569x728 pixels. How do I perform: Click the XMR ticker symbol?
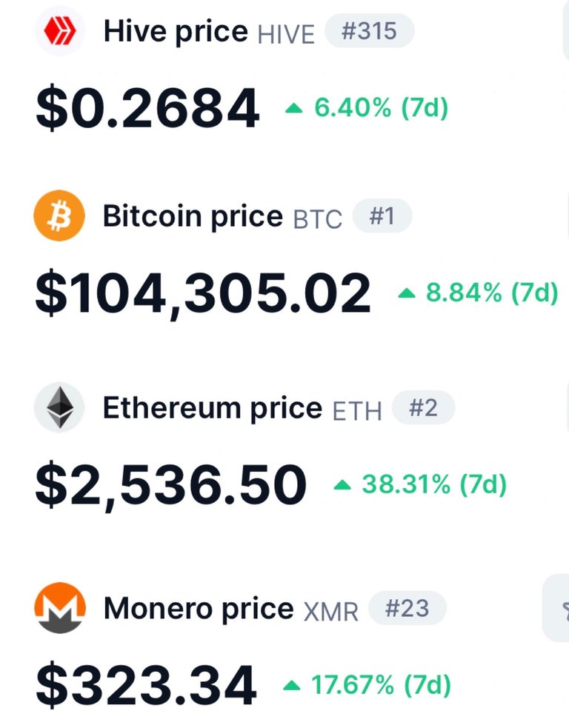(330, 612)
